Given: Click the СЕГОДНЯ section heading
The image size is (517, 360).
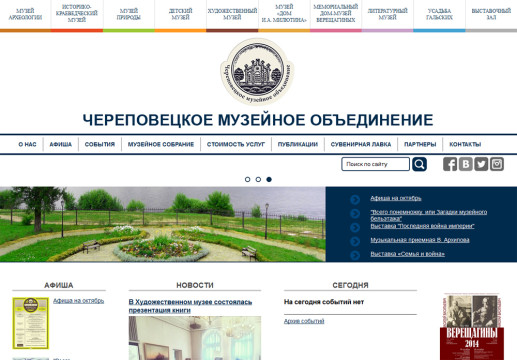Looking at the screenshot, I should 350,285.
